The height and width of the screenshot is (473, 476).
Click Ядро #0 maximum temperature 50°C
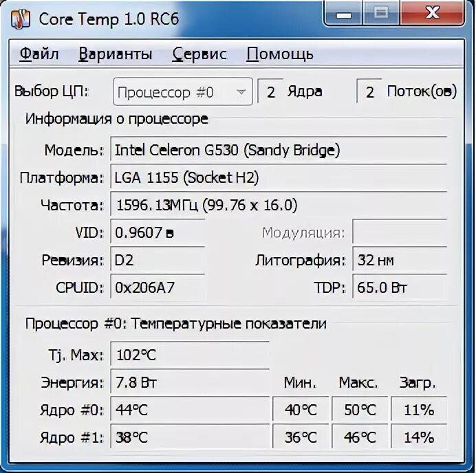coord(360,410)
